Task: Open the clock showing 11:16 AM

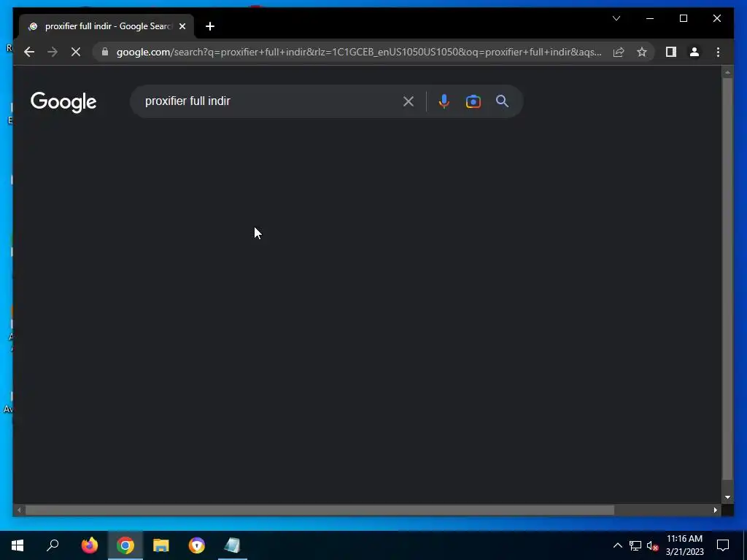Action: tap(684, 545)
